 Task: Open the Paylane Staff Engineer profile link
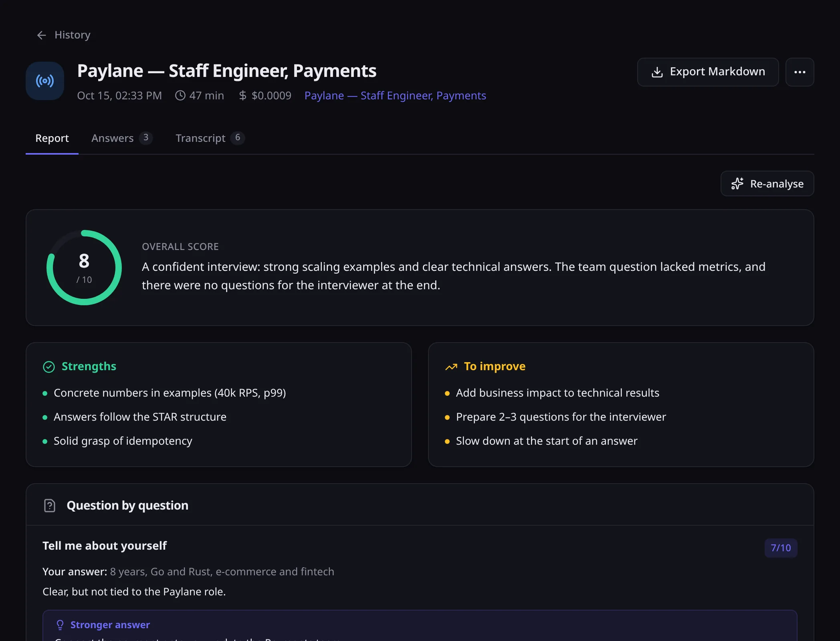[x=395, y=95]
